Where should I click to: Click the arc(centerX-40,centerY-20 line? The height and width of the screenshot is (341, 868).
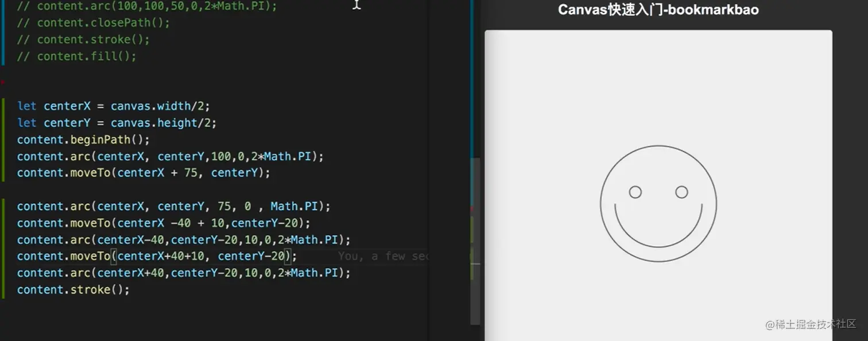pos(184,239)
